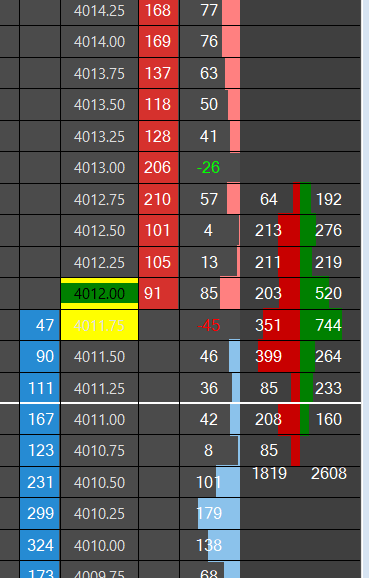369x578 pixels.
Task: Click the 179 blue histogram bar
Action: (x=219, y=513)
